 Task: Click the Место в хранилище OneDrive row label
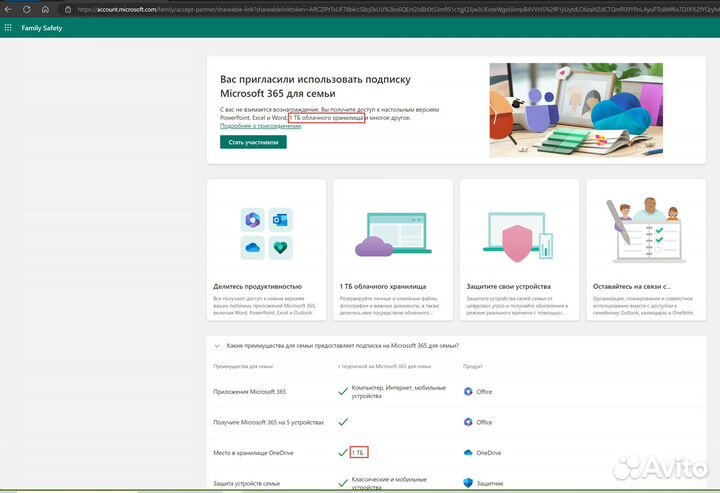coord(253,453)
